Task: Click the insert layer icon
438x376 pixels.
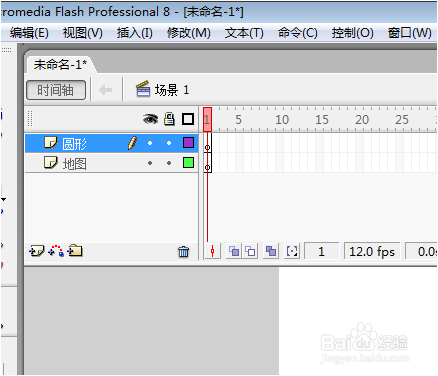Action: pos(36,251)
